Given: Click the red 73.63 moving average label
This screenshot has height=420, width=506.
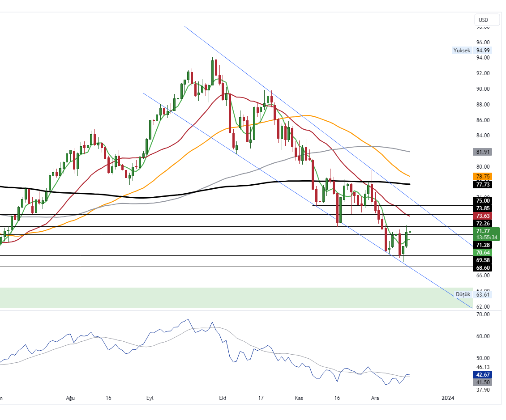Looking at the screenshot, I should (482, 216).
